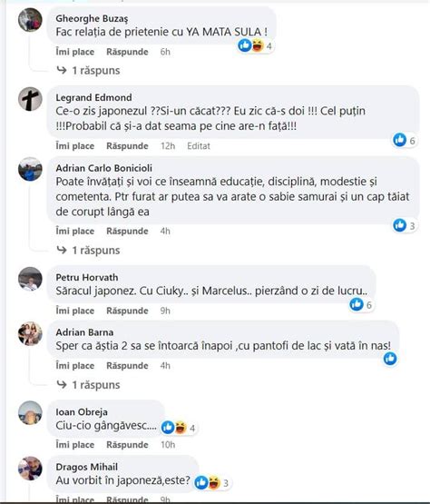Open like reactions on Legrand Edmond's comment
430x504 pixels.
click(405, 140)
